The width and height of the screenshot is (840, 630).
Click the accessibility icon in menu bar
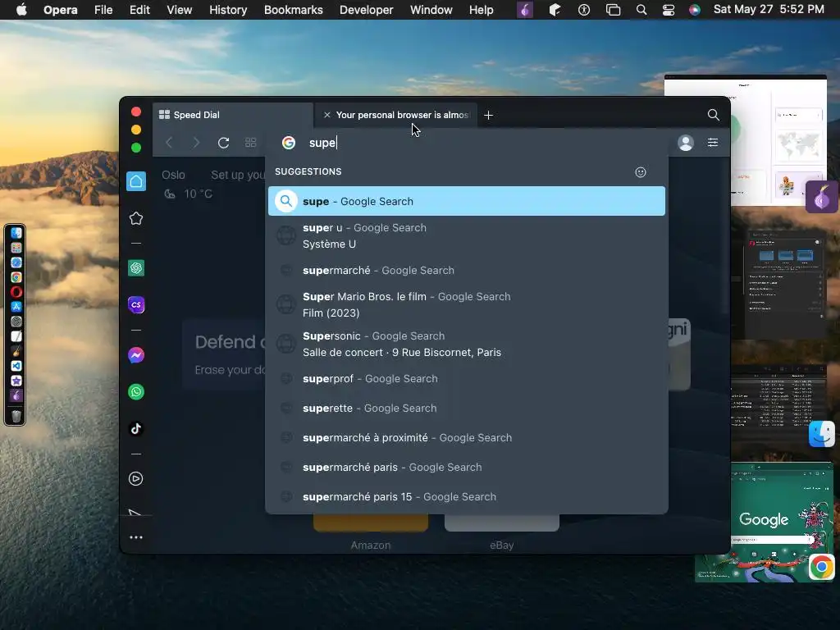pyautogui.click(x=584, y=10)
